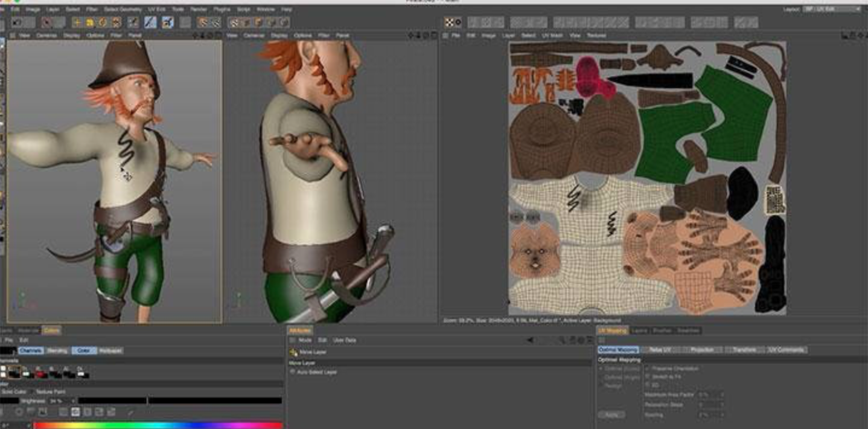Activate the blue-highlighted brush tool icon
The image size is (868, 429).
pyautogui.click(x=150, y=22)
